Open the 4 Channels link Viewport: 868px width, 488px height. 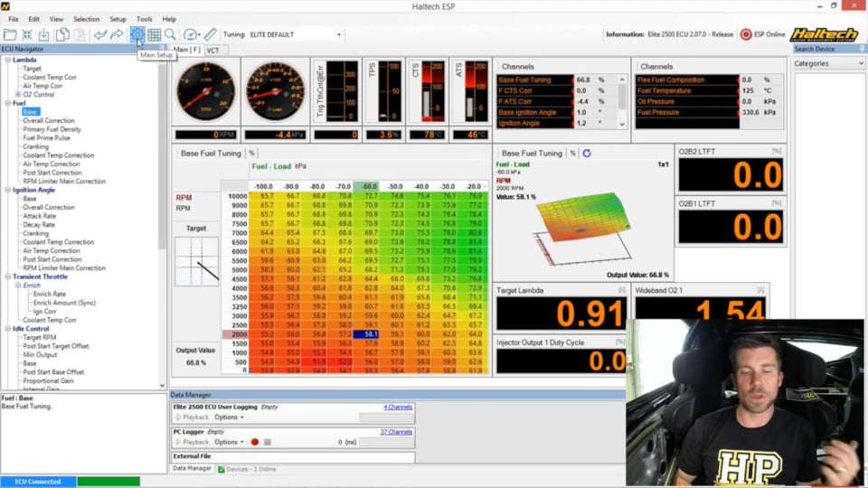[x=398, y=408]
